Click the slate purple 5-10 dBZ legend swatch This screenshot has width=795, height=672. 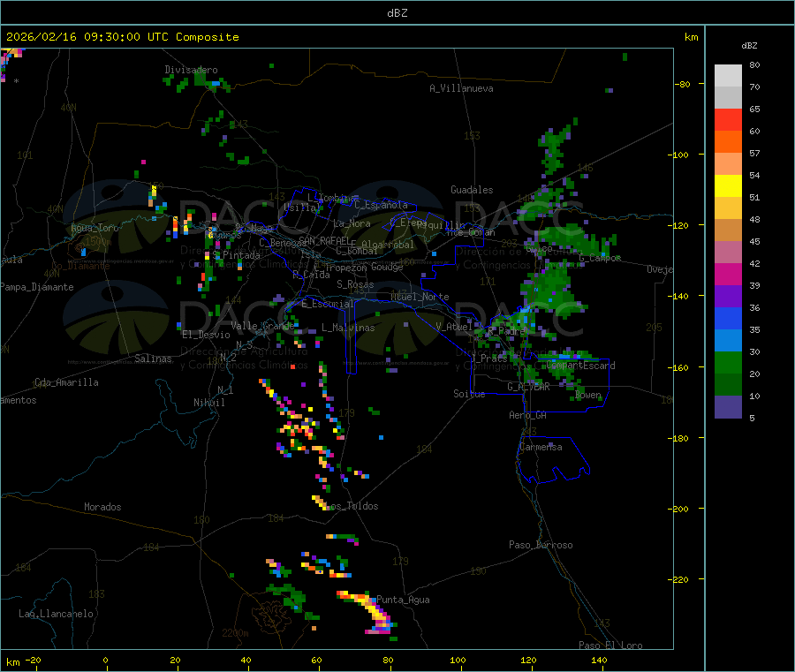click(x=728, y=407)
